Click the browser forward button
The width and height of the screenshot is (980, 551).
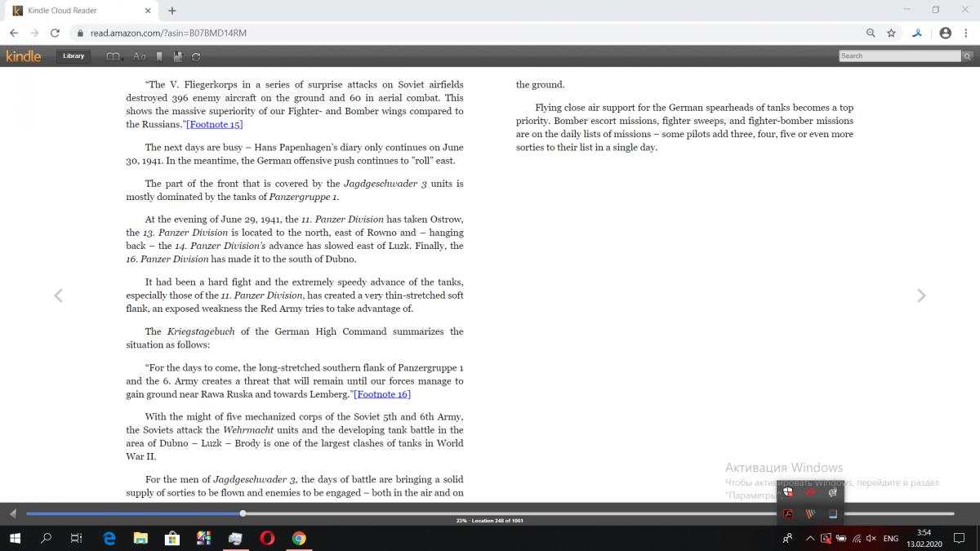[34, 33]
